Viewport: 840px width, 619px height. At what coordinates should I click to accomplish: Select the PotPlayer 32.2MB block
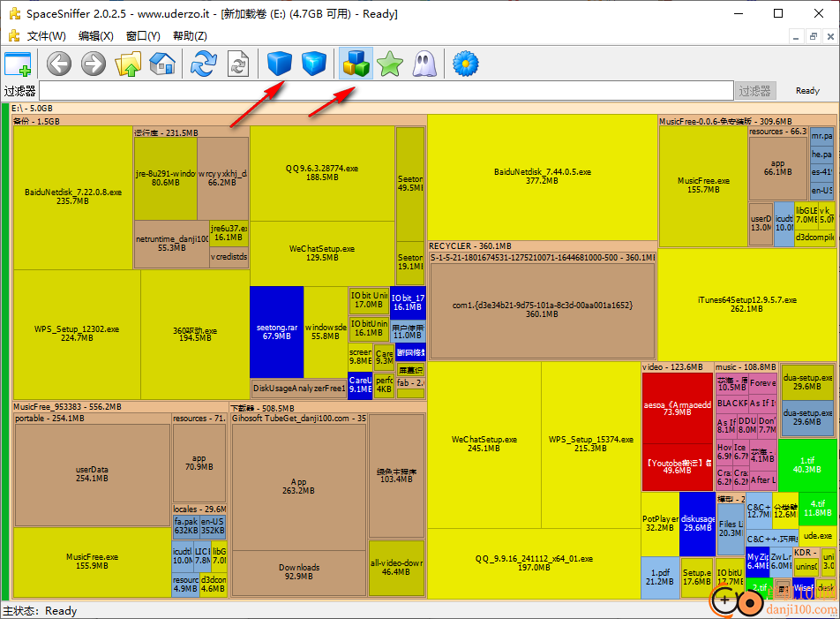pos(660,524)
